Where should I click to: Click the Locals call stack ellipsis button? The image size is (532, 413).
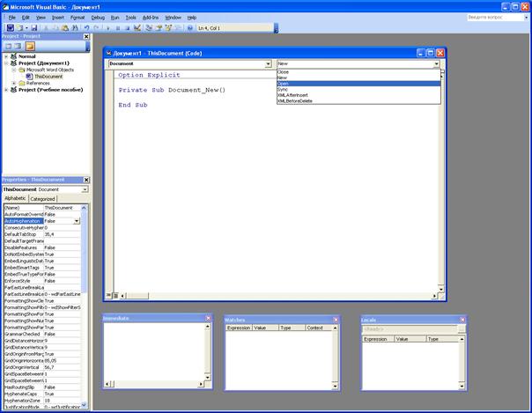462,329
